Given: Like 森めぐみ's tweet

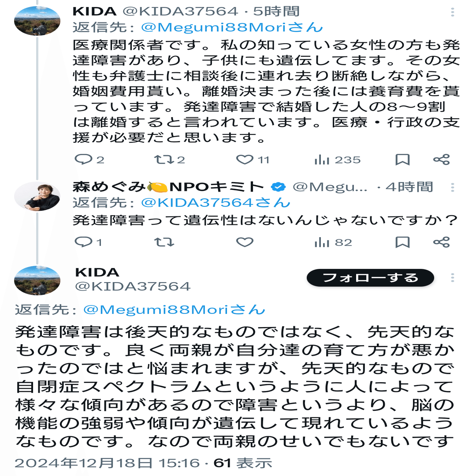Looking at the screenshot, I should [245, 242].
